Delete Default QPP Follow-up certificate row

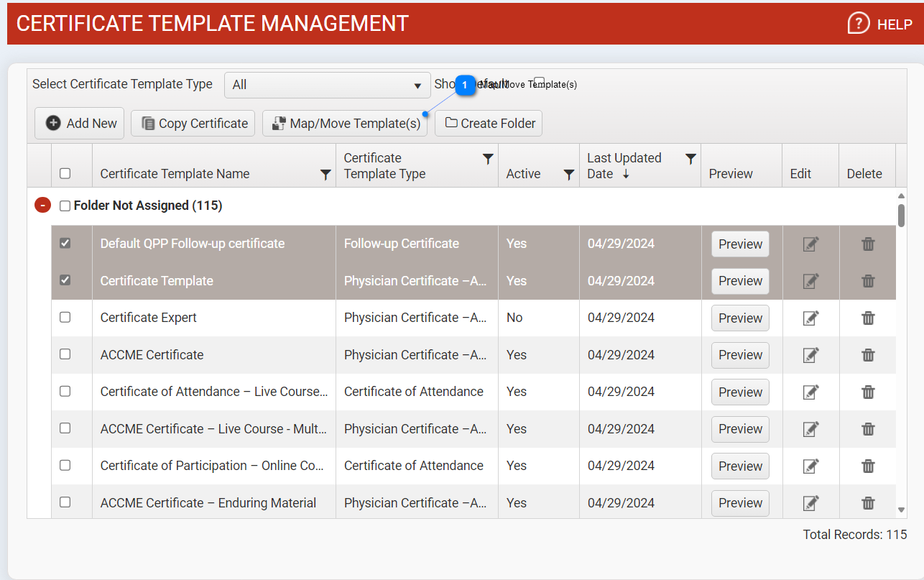point(868,244)
